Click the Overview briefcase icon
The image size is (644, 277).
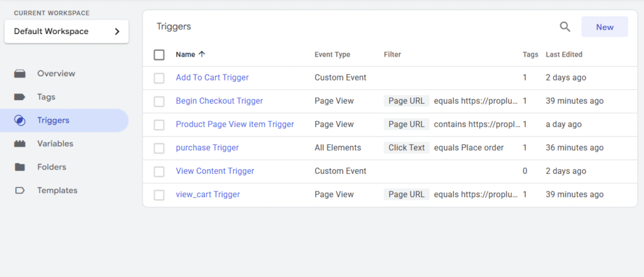(x=19, y=74)
